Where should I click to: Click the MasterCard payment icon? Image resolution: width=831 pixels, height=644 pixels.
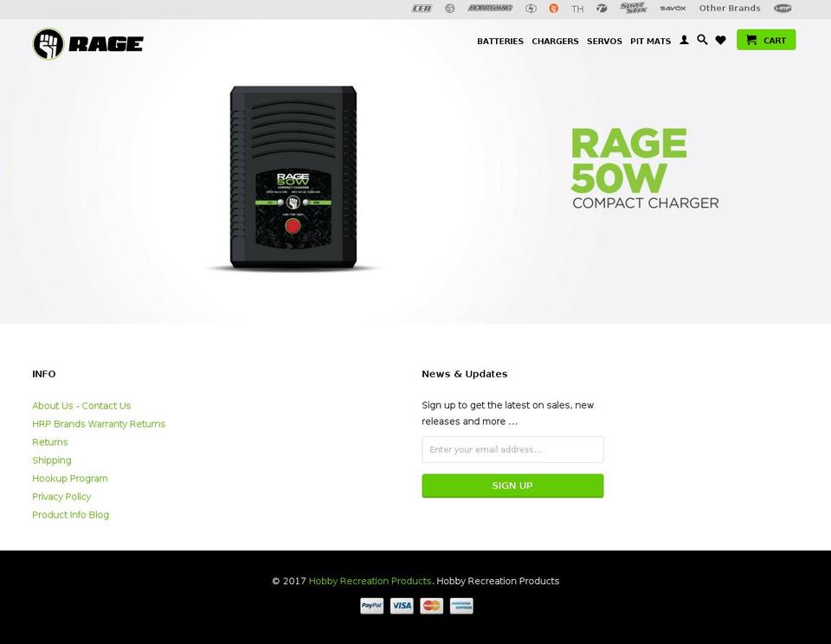click(431, 606)
